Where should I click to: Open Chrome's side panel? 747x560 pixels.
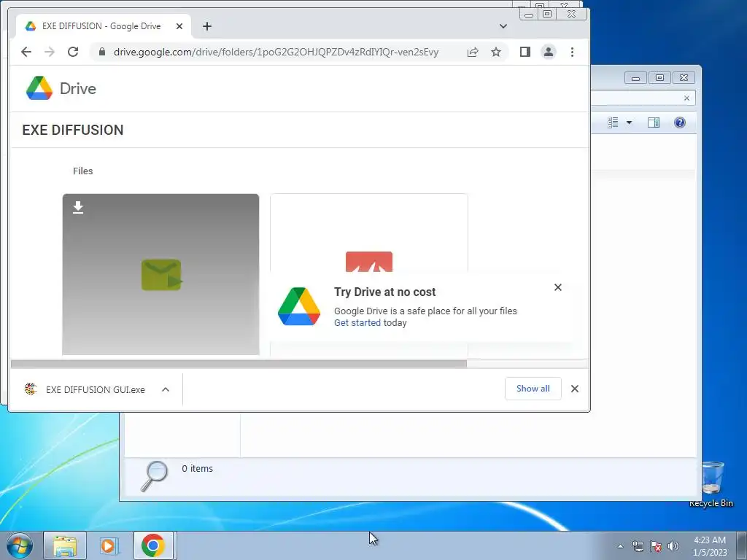(x=525, y=52)
